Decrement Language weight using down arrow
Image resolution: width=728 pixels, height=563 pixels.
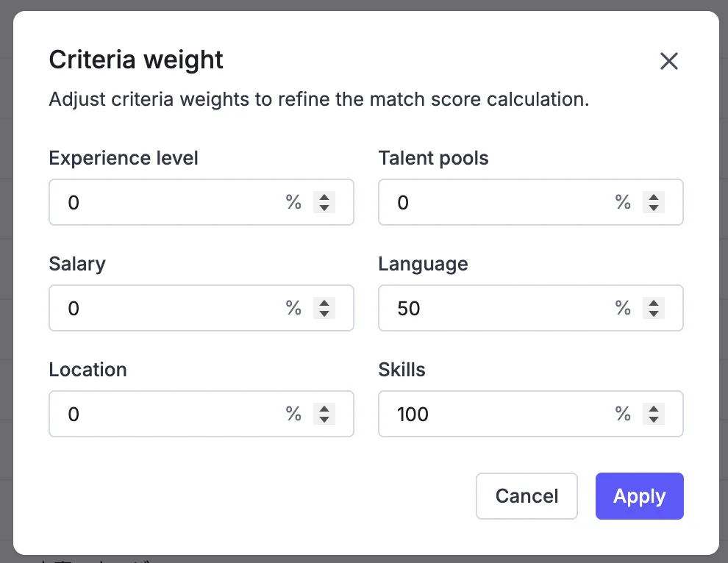tap(654, 314)
